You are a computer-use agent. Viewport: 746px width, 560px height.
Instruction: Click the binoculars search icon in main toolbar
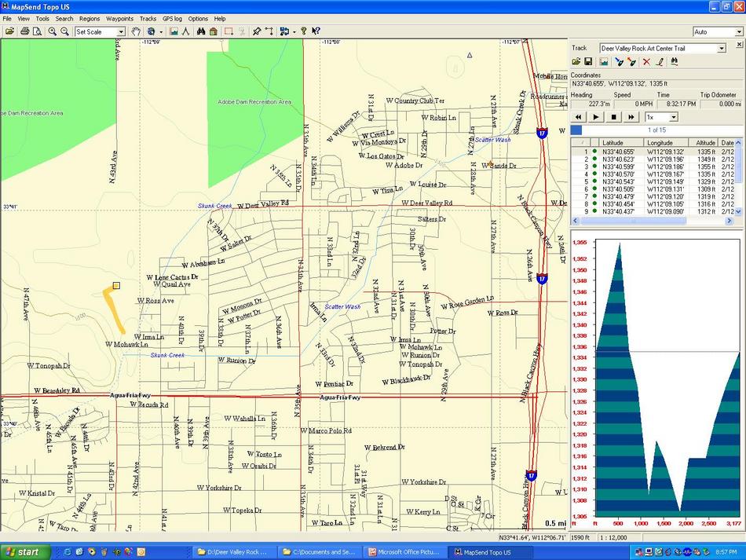click(201, 31)
